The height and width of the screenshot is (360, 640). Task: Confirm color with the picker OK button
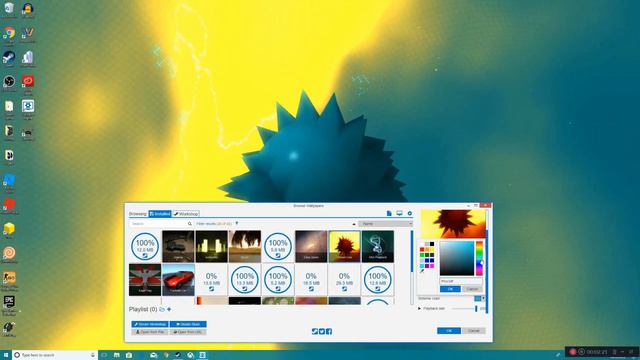[x=450, y=289]
